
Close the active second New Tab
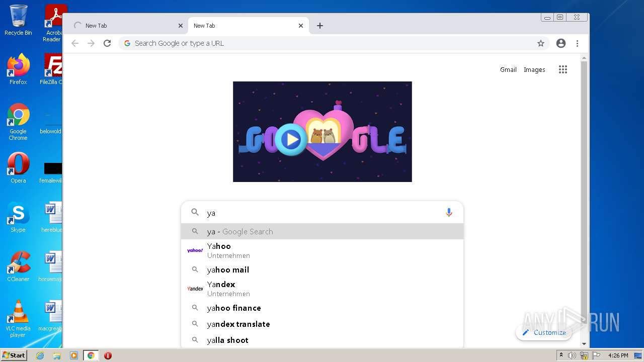[x=301, y=26]
